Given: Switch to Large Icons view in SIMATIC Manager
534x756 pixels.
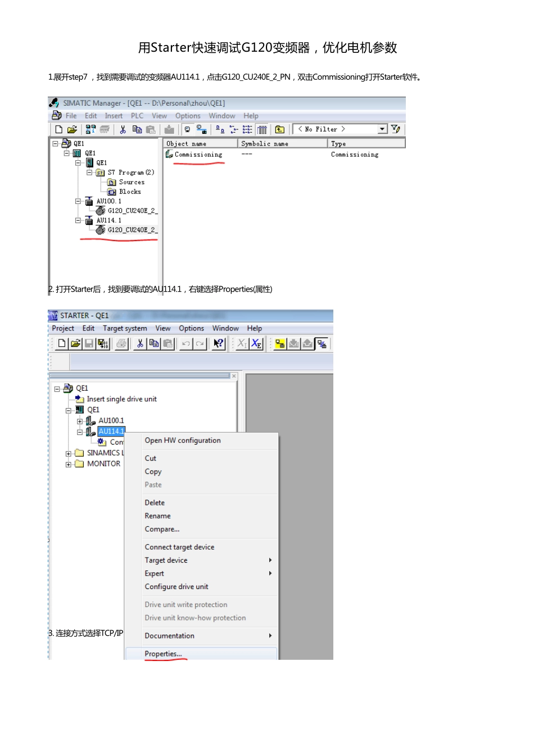Looking at the screenshot, I should pos(220,129).
